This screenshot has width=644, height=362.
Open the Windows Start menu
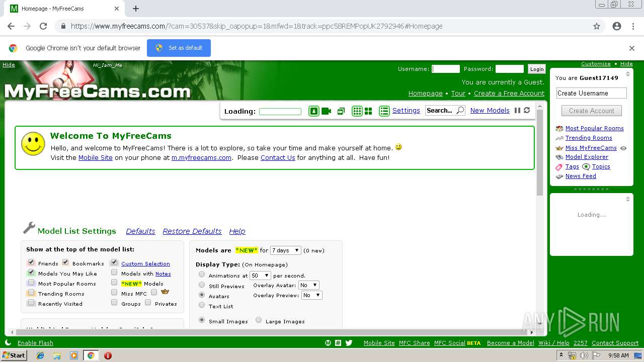point(14,355)
